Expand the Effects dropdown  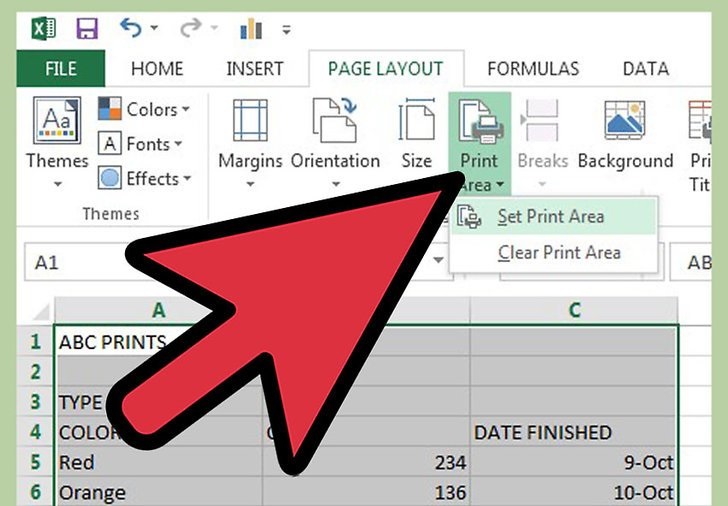click(x=145, y=178)
